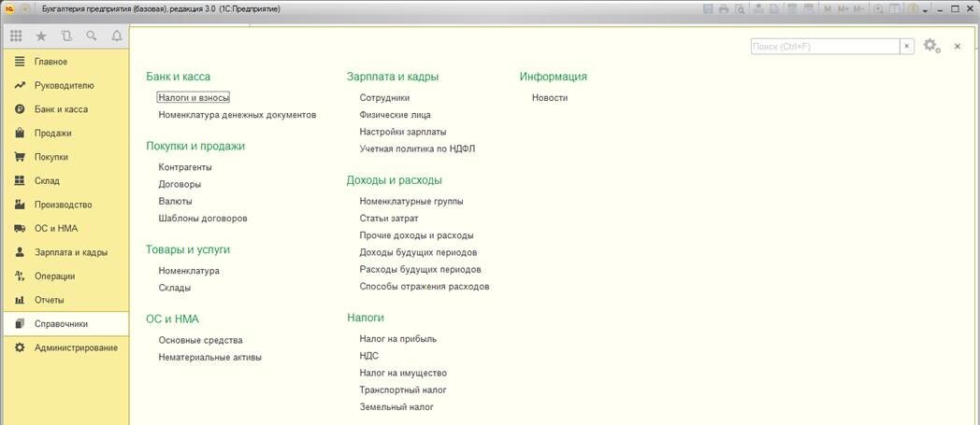980x425 pixels.
Task: Open the Главное section
Action: click(x=65, y=62)
